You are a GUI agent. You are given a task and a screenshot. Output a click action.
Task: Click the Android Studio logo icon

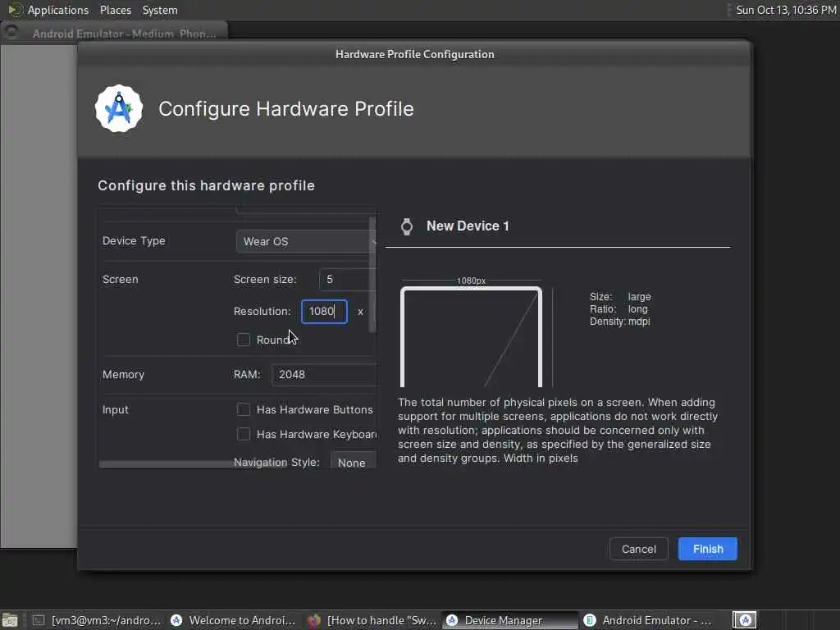coord(119,109)
